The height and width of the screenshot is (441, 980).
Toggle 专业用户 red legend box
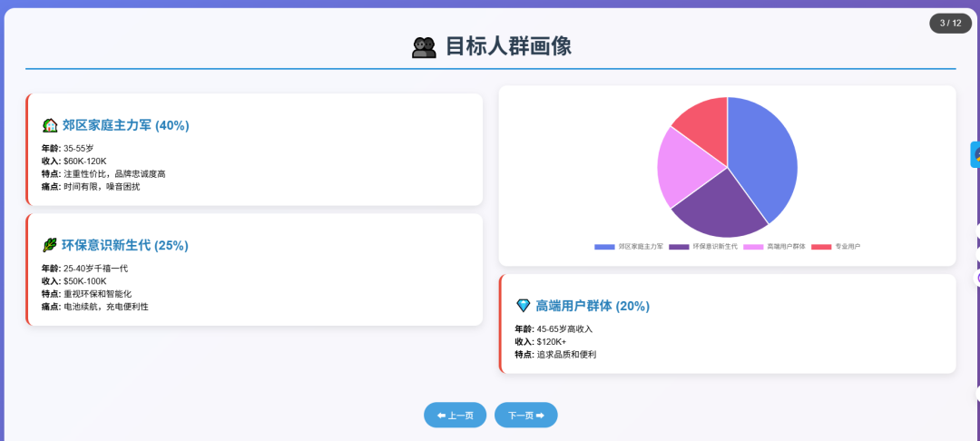point(821,247)
